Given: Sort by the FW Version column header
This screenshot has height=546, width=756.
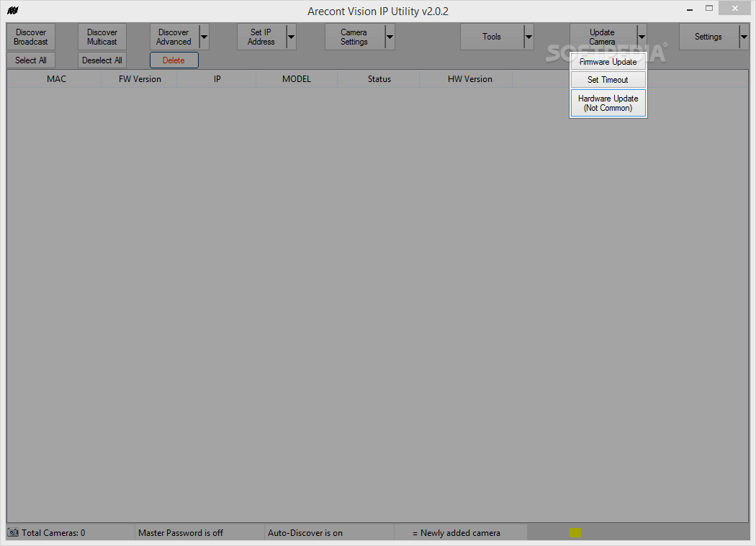Looking at the screenshot, I should 140,79.
